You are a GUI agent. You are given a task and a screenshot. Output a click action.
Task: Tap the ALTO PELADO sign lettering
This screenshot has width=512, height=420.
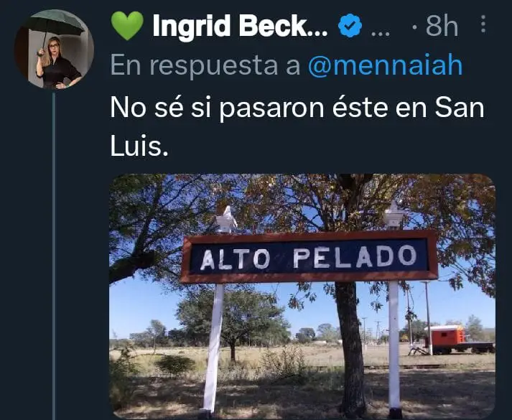308,258
